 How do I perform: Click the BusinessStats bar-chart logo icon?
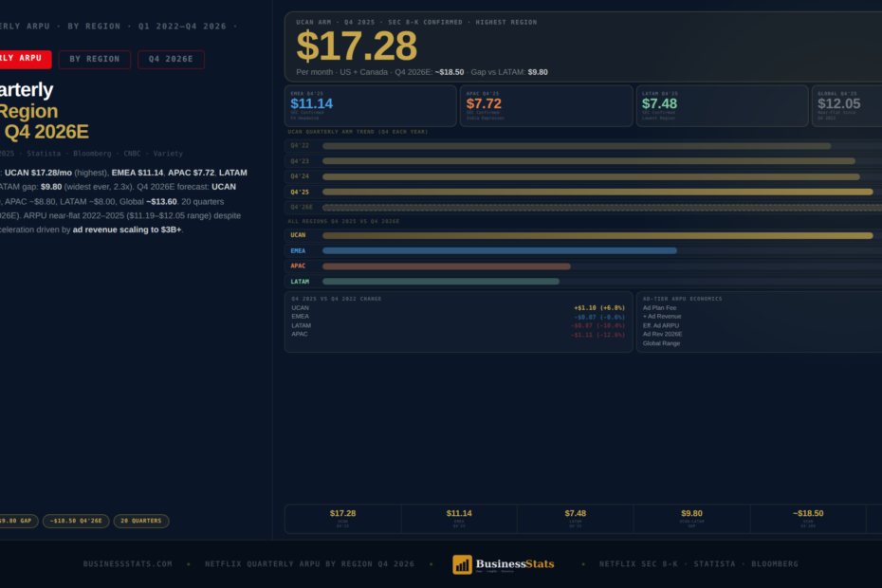[x=463, y=564]
